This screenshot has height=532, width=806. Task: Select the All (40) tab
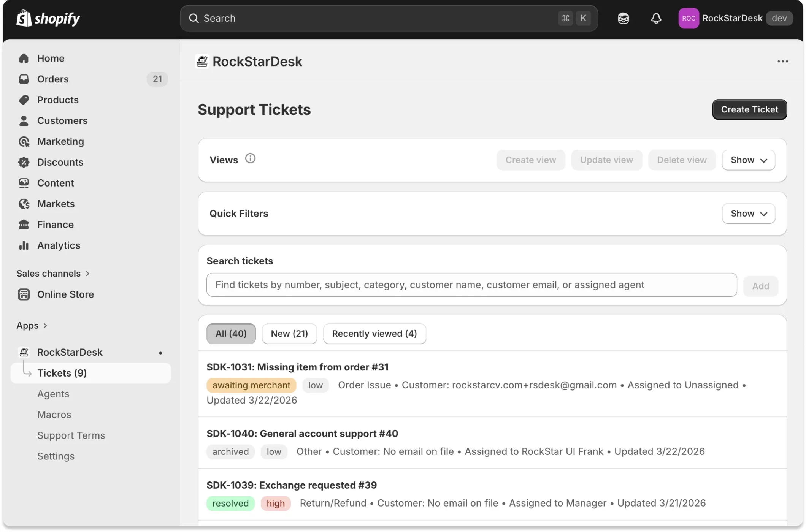(x=231, y=334)
